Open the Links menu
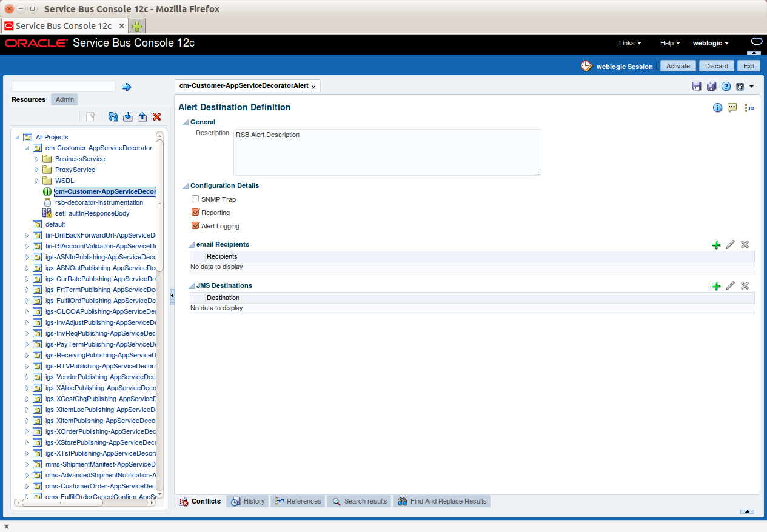 (630, 43)
